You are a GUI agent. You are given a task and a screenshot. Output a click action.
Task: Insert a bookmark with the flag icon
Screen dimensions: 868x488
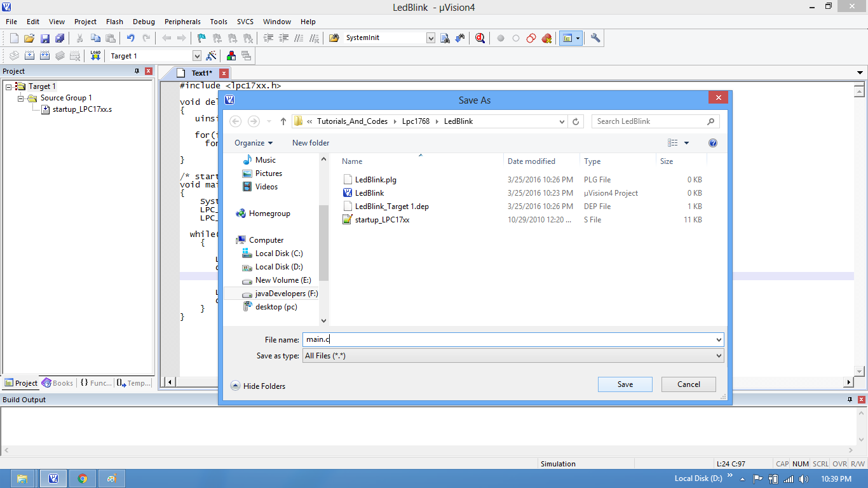201,38
